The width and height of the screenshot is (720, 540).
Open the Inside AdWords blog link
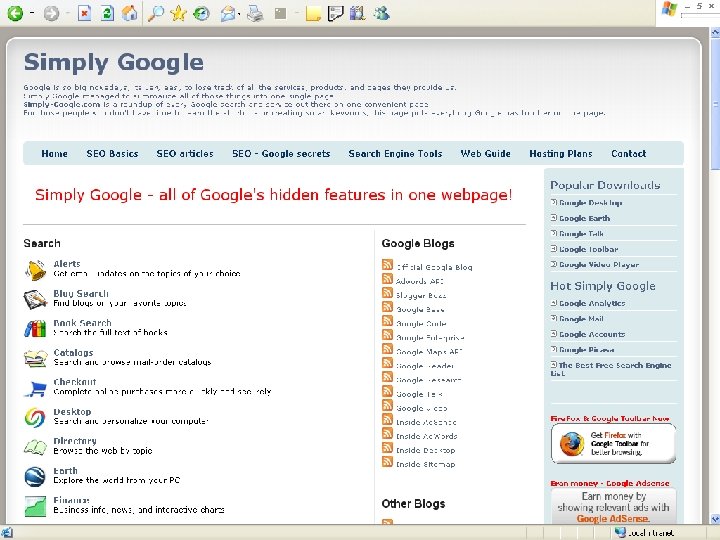[427, 436]
